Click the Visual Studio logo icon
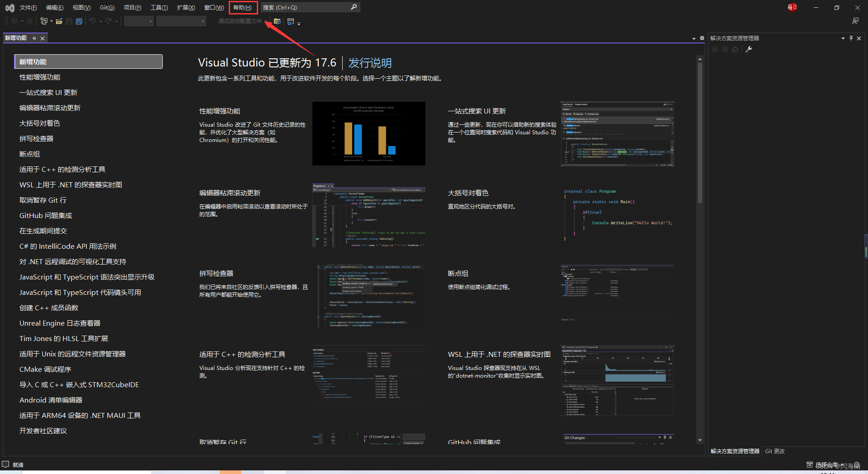868x474 pixels. tap(9, 8)
